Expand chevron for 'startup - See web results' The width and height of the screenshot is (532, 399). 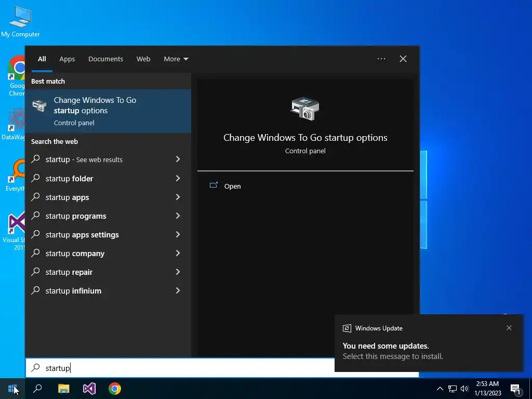click(x=178, y=159)
